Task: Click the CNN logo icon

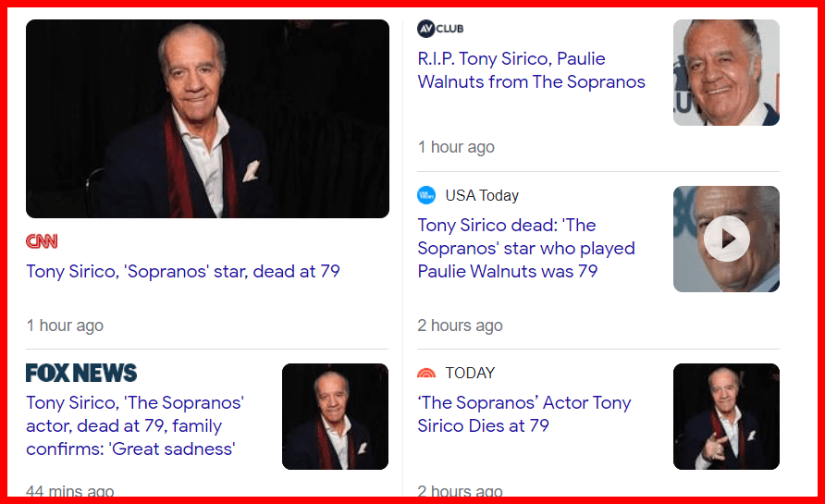Action: click(42, 241)
